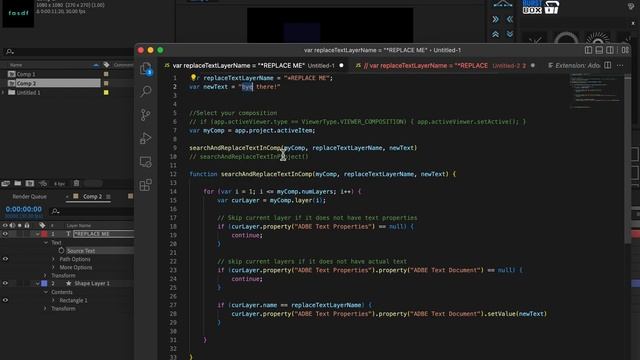Toggle eye on Path Options row

(5, 259)
